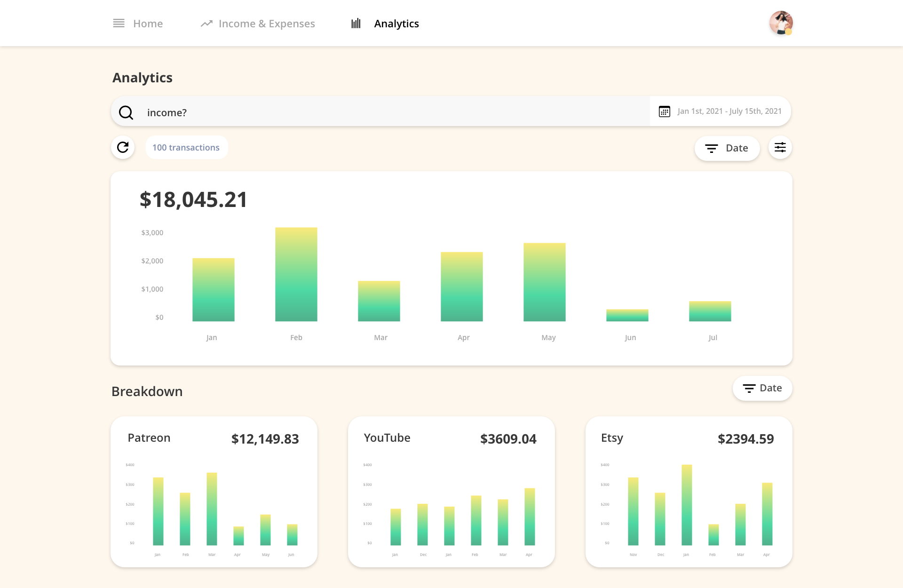Refresh the transaction results
The width and height of the screenshot is (903, 588).
click(x=122, y=147)
